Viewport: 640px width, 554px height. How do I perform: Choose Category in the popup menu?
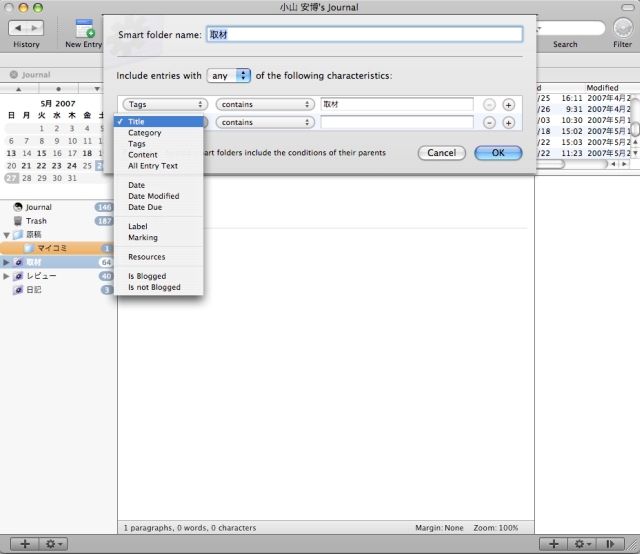click(x=159, y=133)
